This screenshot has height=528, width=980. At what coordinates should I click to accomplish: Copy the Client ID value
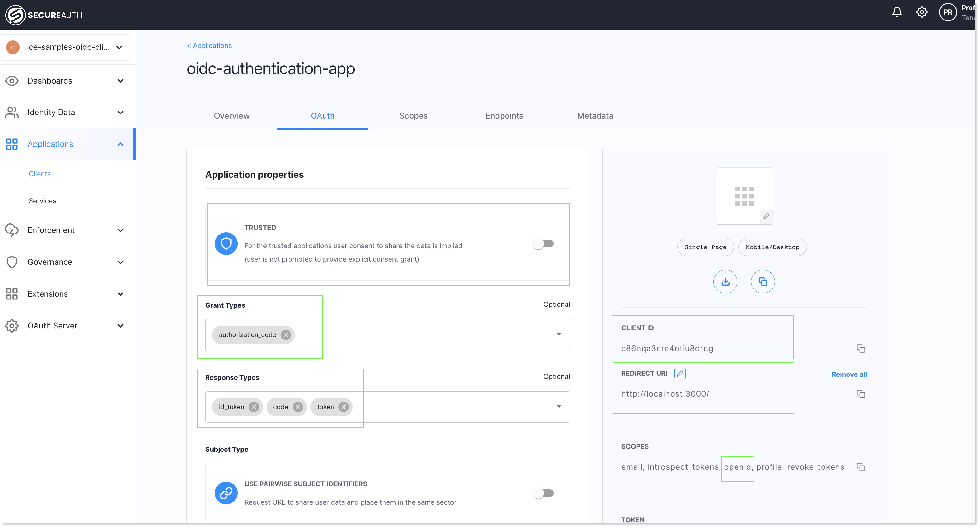pyautogui.click(x=860, y=349)
